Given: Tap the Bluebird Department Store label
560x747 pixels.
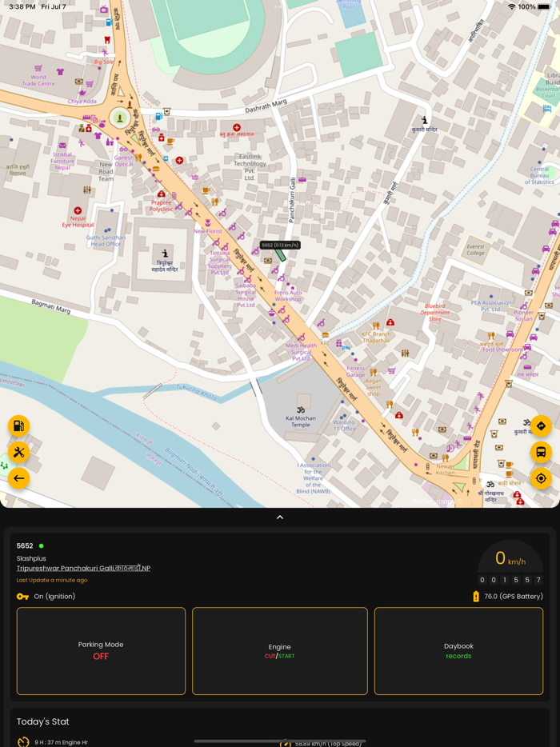Looking at the screenshot, I should coord(435,313).
